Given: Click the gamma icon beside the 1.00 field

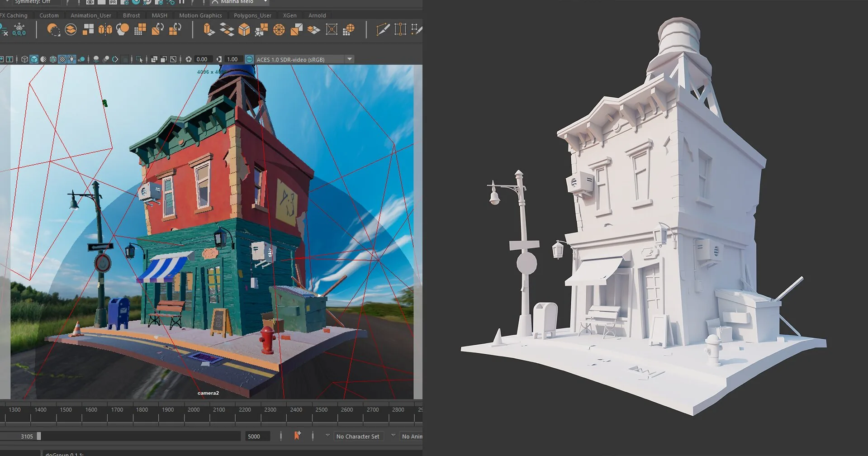Looking at the screenshot, I should coord(219,59).
